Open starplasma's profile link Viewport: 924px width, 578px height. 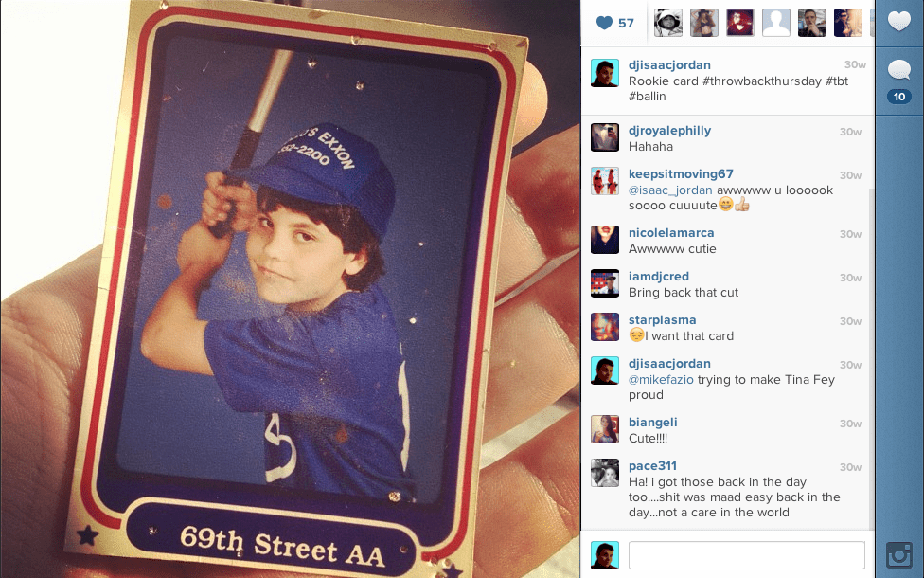[663, 319]
